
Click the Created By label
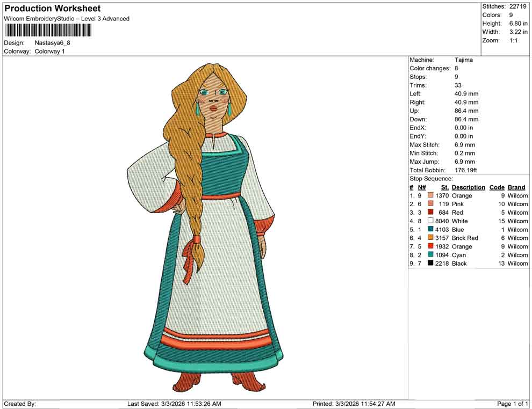(x=20, y=404)
